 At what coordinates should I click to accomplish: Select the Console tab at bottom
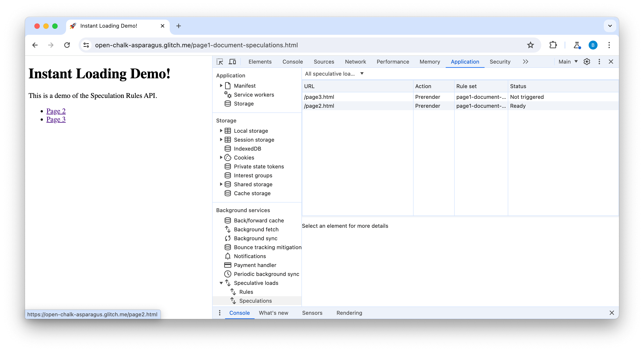click(240, 313)
